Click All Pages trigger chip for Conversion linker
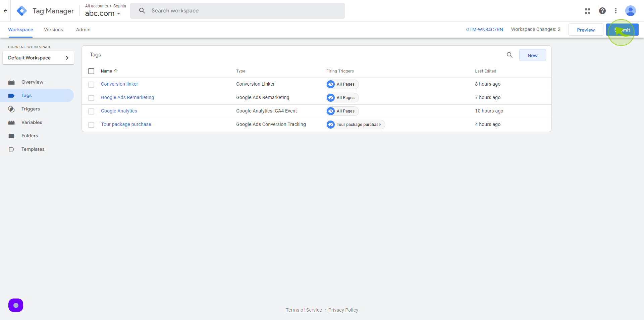Viewport: 644px width, 320px height. (342, 84)
